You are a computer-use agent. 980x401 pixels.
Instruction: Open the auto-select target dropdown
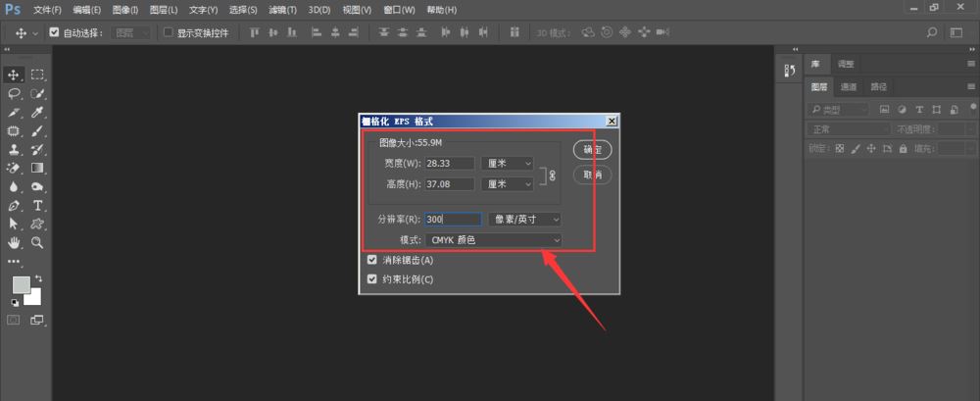pos(130,33)
